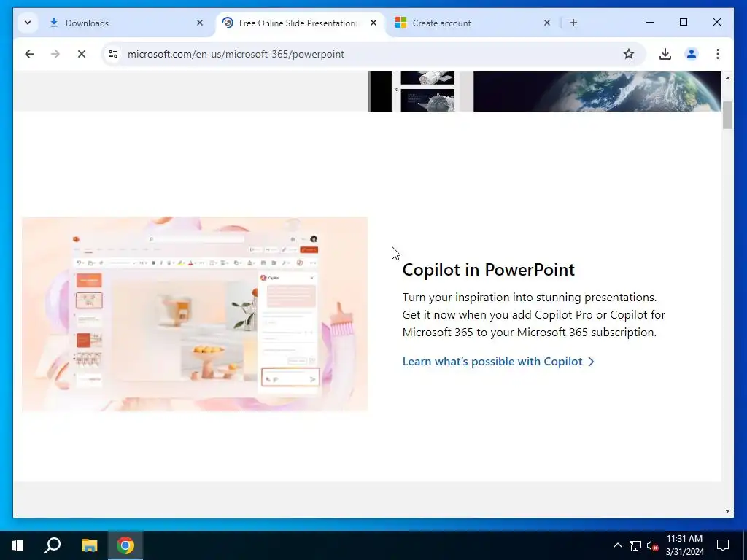Screen dimensions: 747x560
Task: Maximize the Chrome window
Action: coord(683,23)
